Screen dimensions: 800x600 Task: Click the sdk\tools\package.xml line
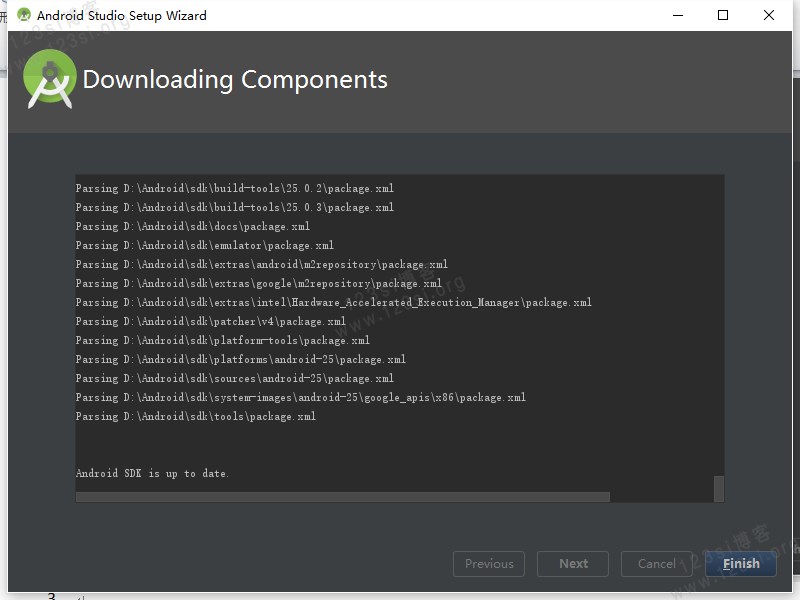195,416
